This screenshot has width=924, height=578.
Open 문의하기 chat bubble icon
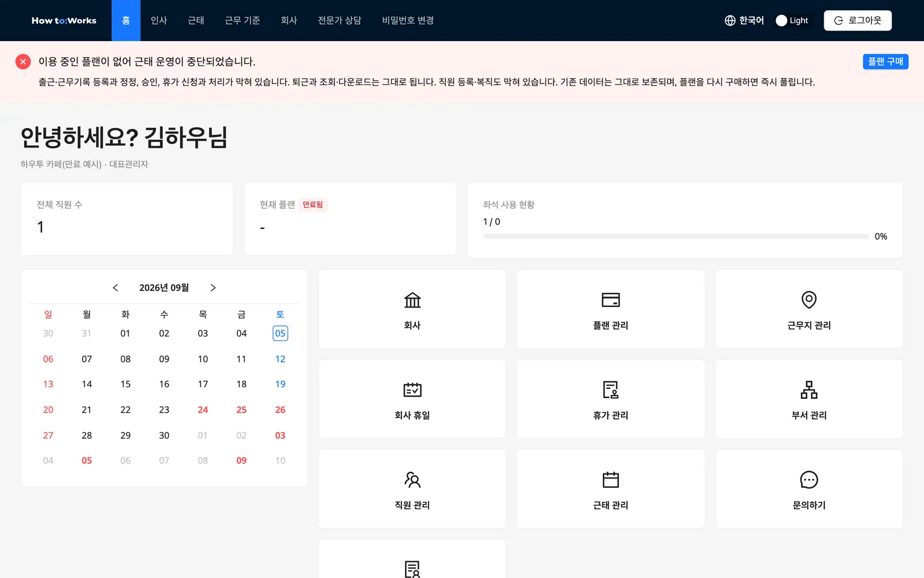click(809, 480)
